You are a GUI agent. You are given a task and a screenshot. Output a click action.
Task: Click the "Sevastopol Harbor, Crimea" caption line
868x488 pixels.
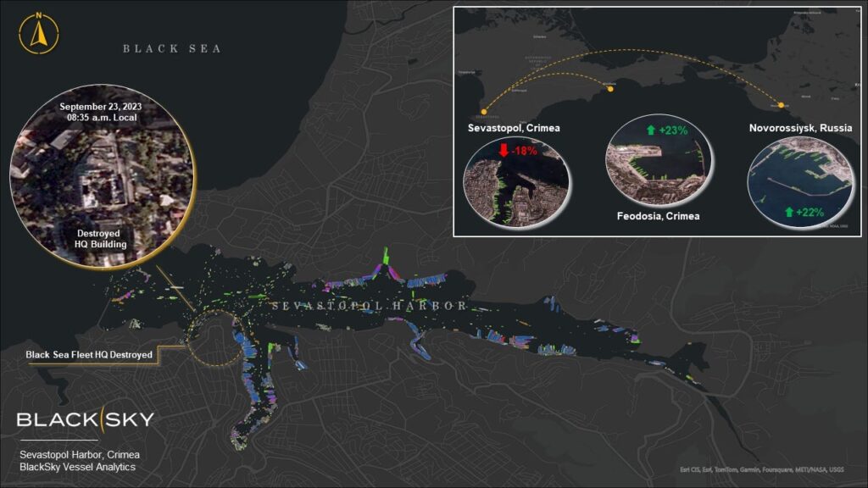point(80,454)
